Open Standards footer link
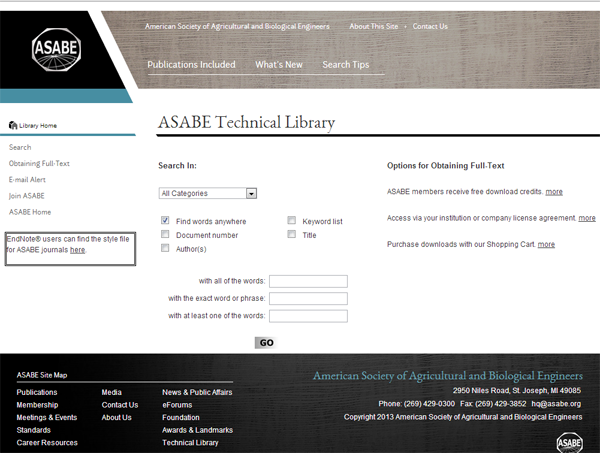The width and height of the screenshot is (600, 453). pyautogui.click(x=33, y=430)
